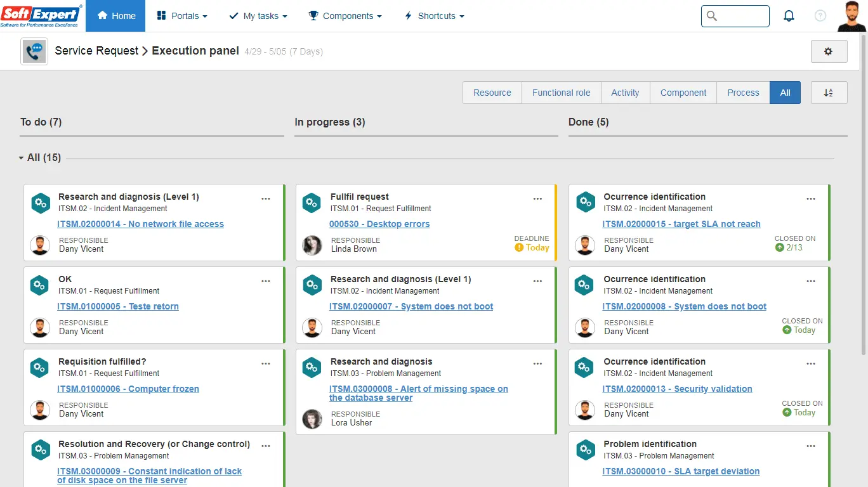Click the Service Request phone chat icon
Image resolution: width=868 pixels, height=487 pixels.
point(34,51)
